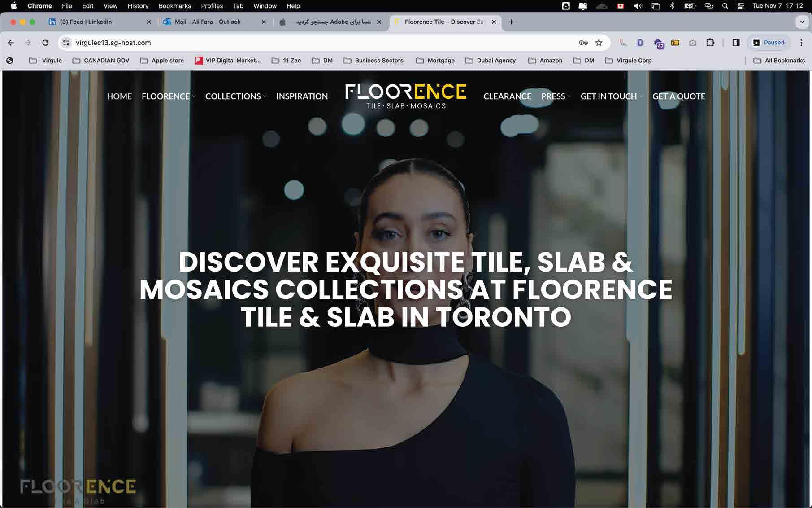Click the date and time in menu bar
Screen dimensions: 812x508
pyautogui.click(x=777, y=6)
